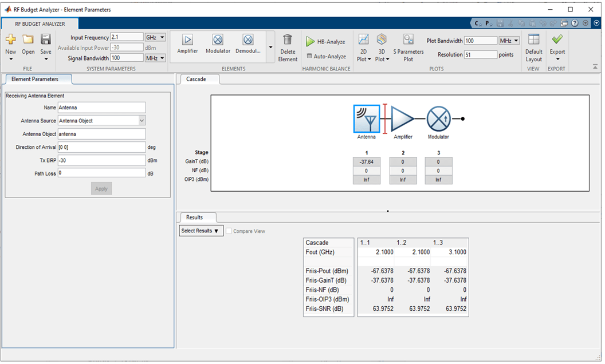Click the Friis-Pout (dBm) row label
The height and width of the screenshot is (364, 605).
click(327, 271)
